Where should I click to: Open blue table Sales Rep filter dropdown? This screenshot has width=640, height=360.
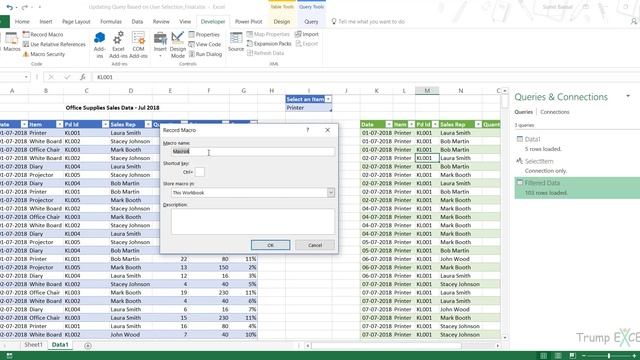148,124
